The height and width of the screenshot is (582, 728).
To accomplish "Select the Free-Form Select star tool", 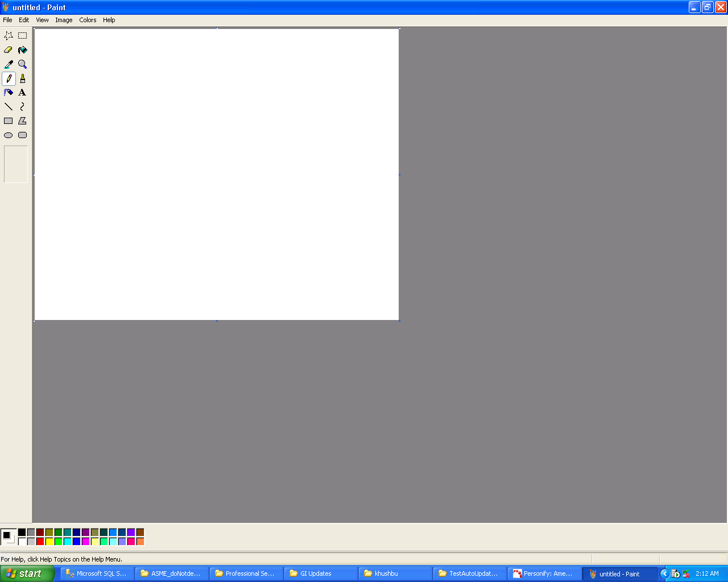I will pos(9,36).
